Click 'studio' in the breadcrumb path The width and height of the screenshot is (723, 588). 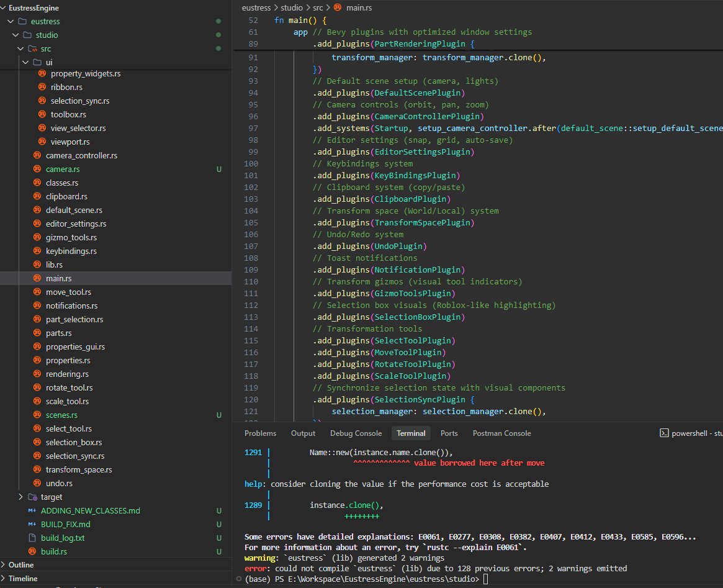(291, 7)
